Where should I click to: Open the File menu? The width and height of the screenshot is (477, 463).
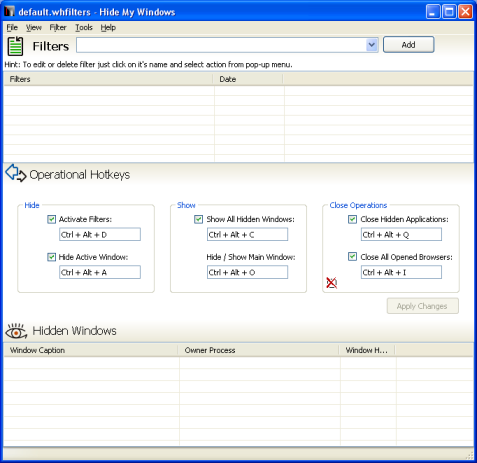[x=12, y=28]
